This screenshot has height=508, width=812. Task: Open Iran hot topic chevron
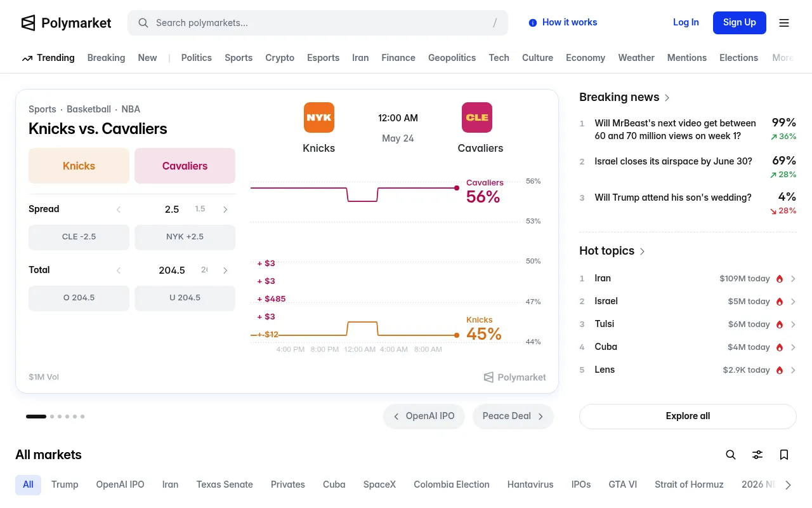[x=793, y=279]
